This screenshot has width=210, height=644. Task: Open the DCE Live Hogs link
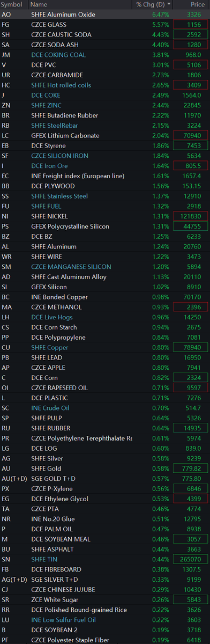coord(52,317)
